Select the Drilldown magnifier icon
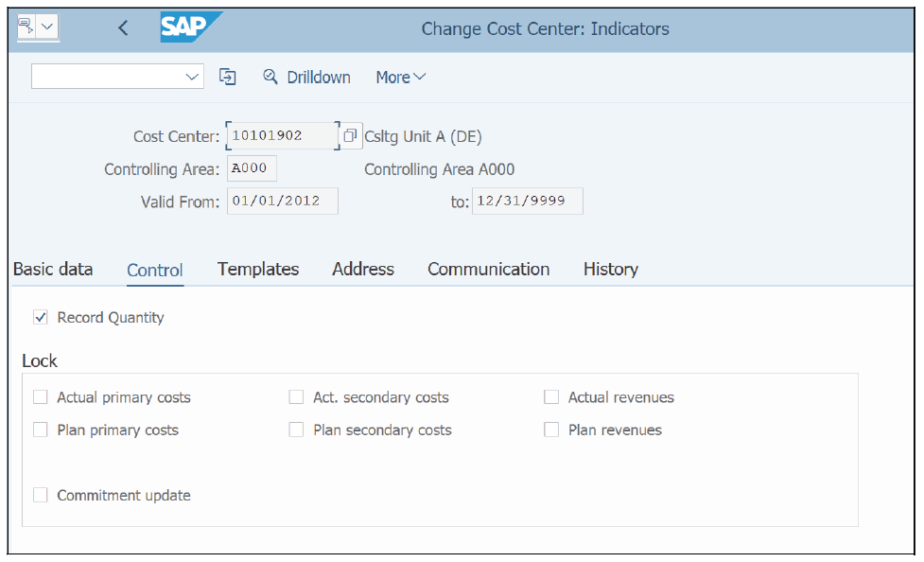The image size is (924, 562). tap(270, 77)
